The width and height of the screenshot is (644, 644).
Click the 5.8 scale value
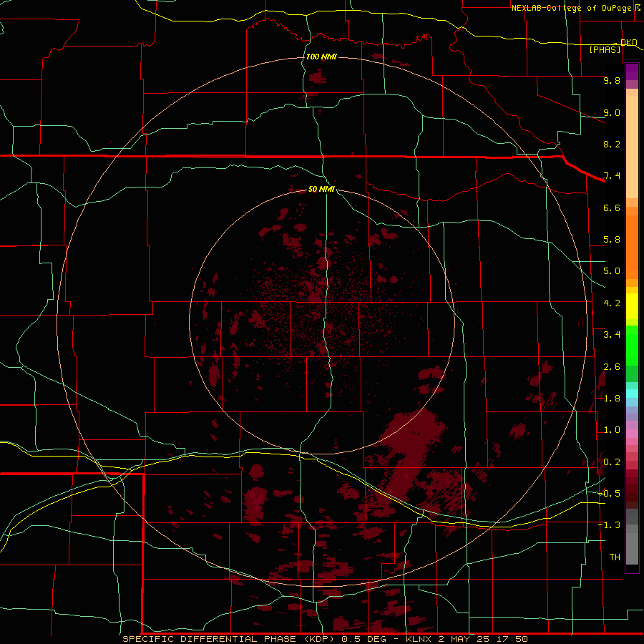pos(612,240)
